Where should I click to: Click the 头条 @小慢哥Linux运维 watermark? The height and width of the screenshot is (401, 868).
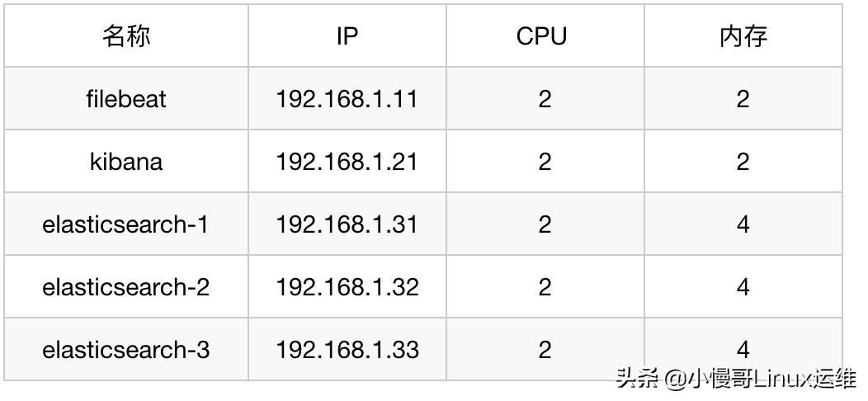click(x=736, y=380)
